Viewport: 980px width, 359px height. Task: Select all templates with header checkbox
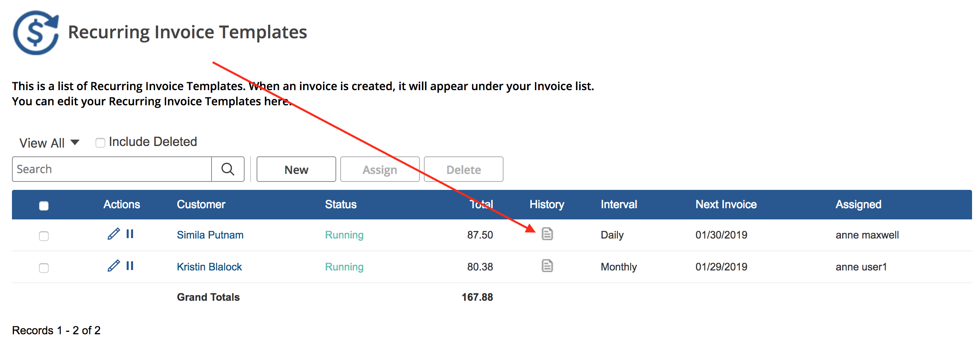pos(44,205)
